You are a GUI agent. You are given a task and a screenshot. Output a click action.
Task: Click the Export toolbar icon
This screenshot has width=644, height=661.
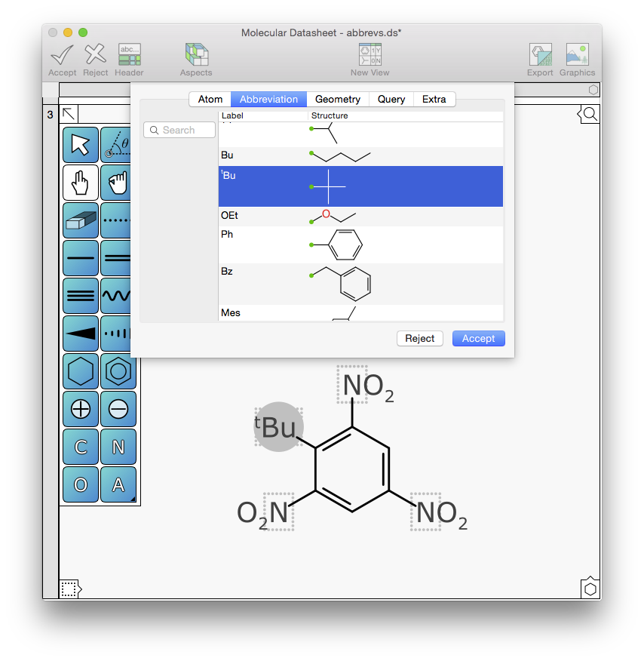540,60
